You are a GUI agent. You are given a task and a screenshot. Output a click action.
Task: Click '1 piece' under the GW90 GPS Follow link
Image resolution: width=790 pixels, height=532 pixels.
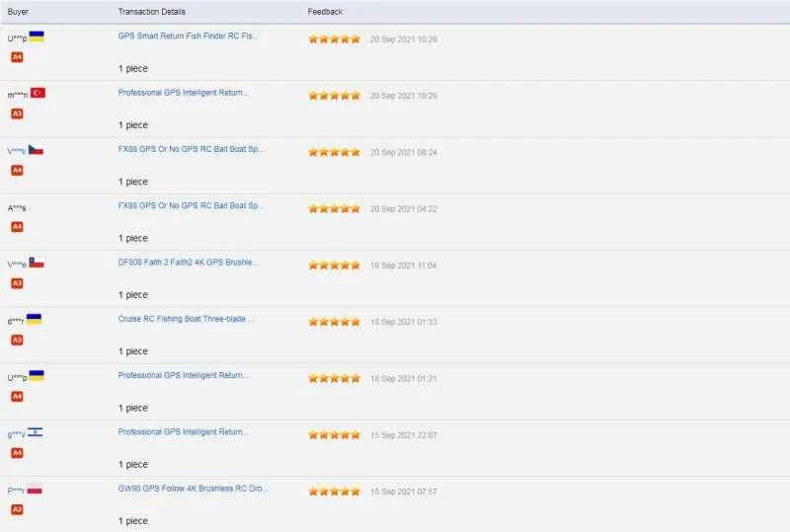tap(133, 521)
